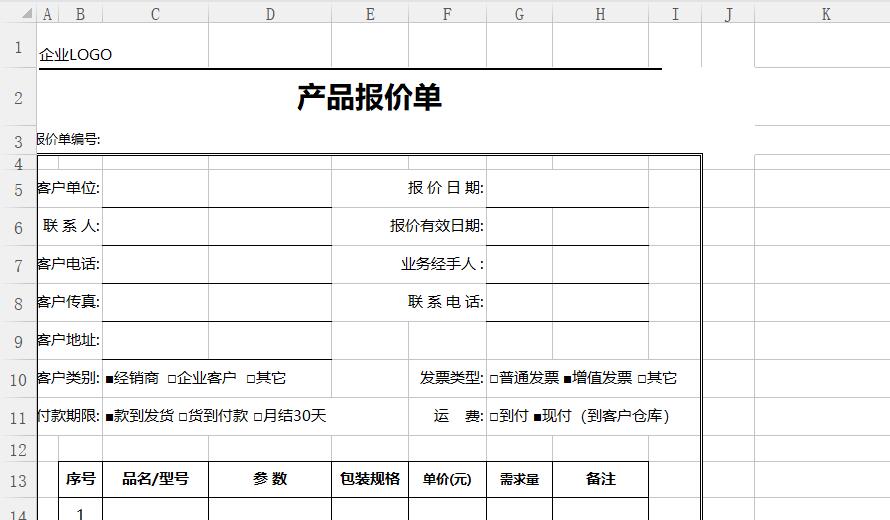Click the 单价(元) table header

coord(447,479)
